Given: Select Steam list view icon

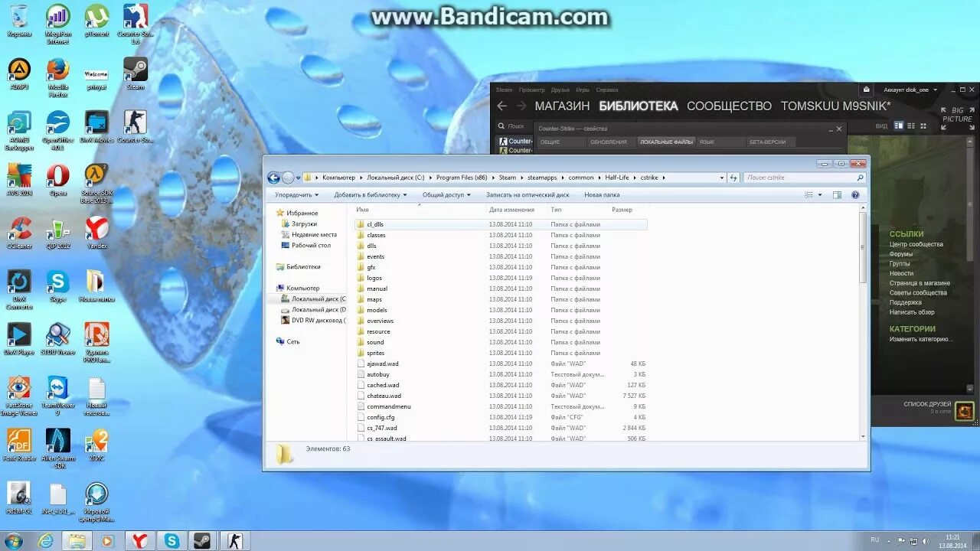Looking at the screenshot, I should [x=911, y=126].
